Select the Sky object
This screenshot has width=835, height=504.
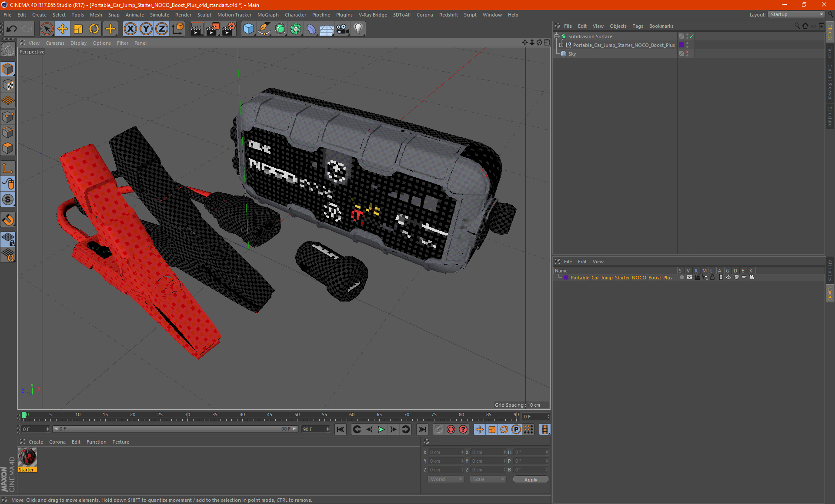click(572, 54)
